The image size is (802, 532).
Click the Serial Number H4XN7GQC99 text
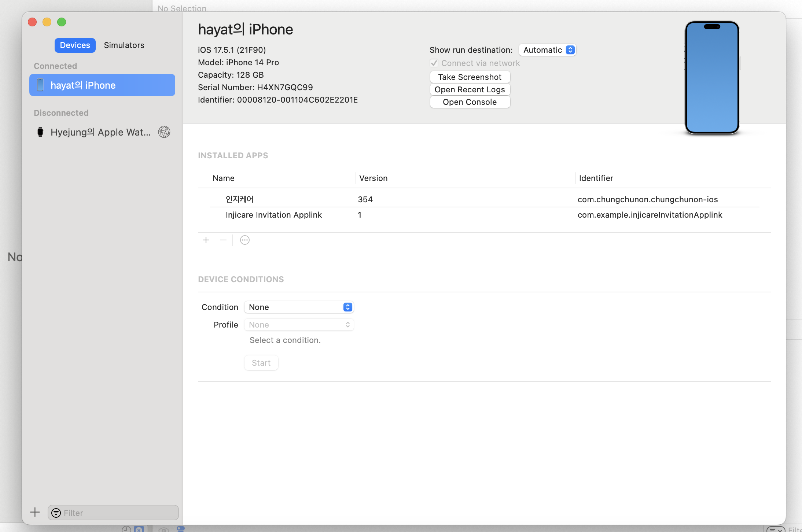click(255, 87)
